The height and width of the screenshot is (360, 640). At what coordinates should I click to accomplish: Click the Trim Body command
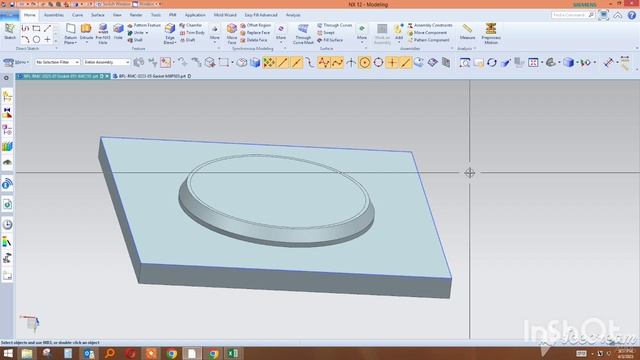coord(192,33)
